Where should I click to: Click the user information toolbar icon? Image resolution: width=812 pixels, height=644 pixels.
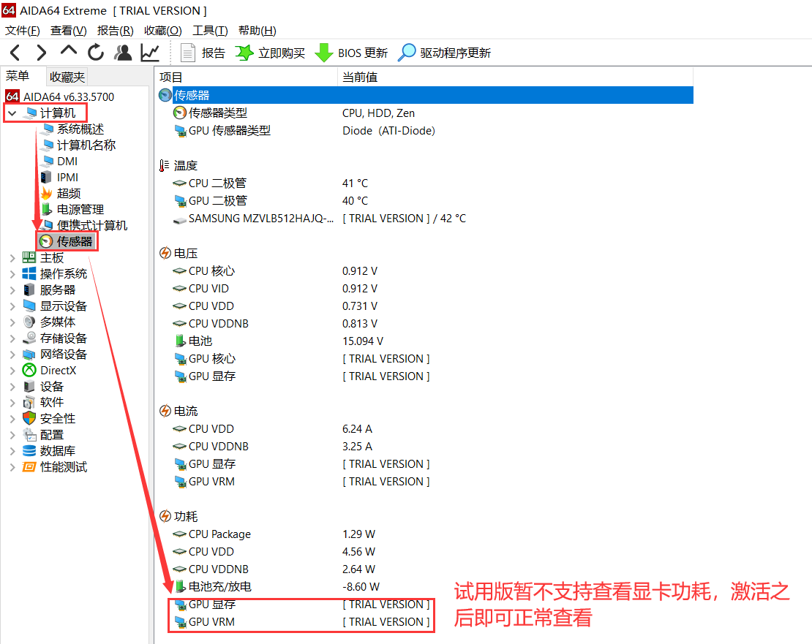point(122,53)
